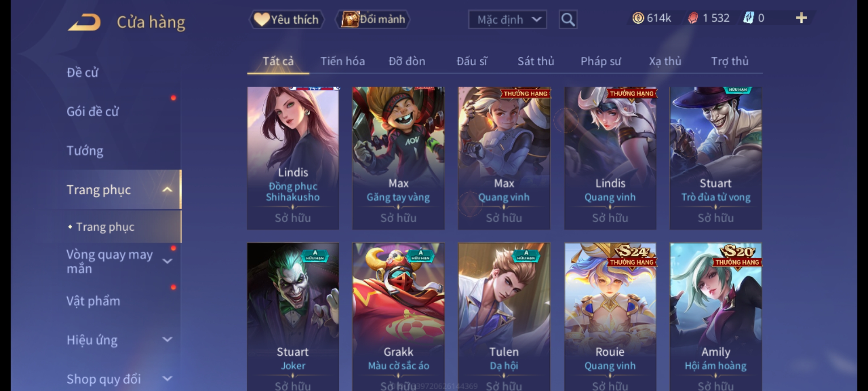Screen dimensions: 868x391
Task: Open Yêu thích favorites heart button
Action: point(286,20)
